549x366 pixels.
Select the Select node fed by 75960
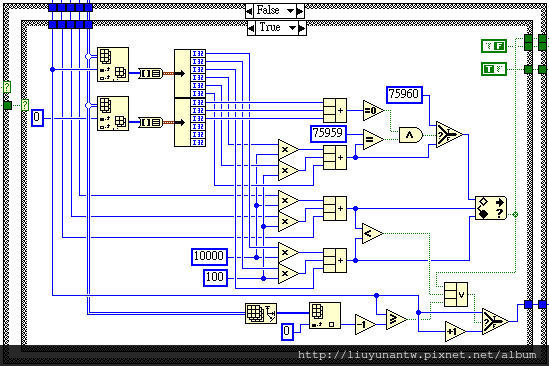click(x=449, y=134)
